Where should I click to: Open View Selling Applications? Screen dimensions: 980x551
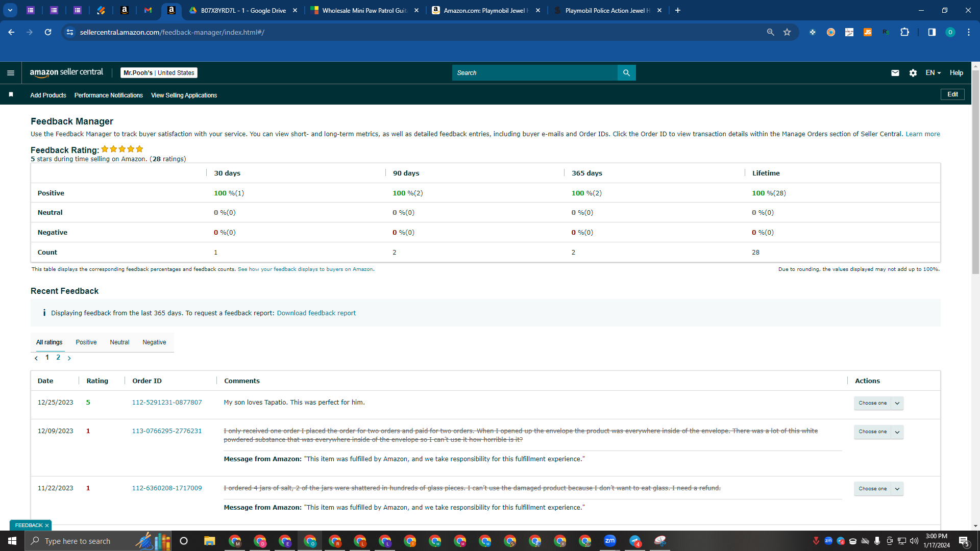[184, 95]
